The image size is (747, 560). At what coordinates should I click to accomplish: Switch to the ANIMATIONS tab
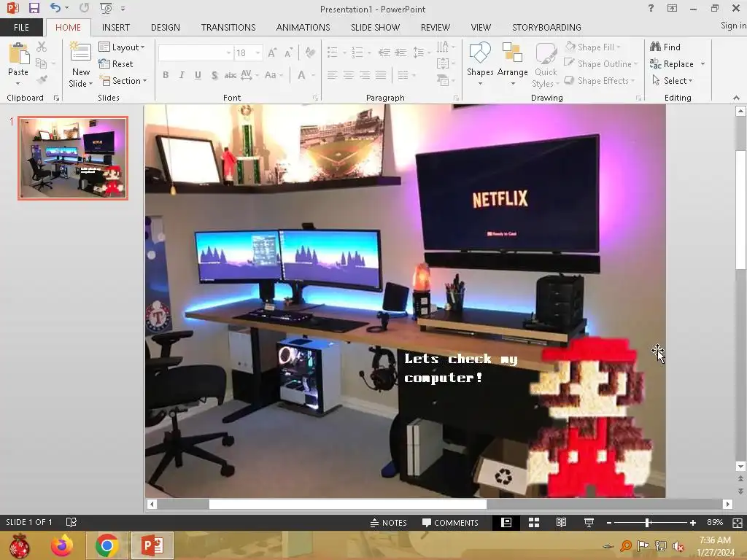click(303, 27)
